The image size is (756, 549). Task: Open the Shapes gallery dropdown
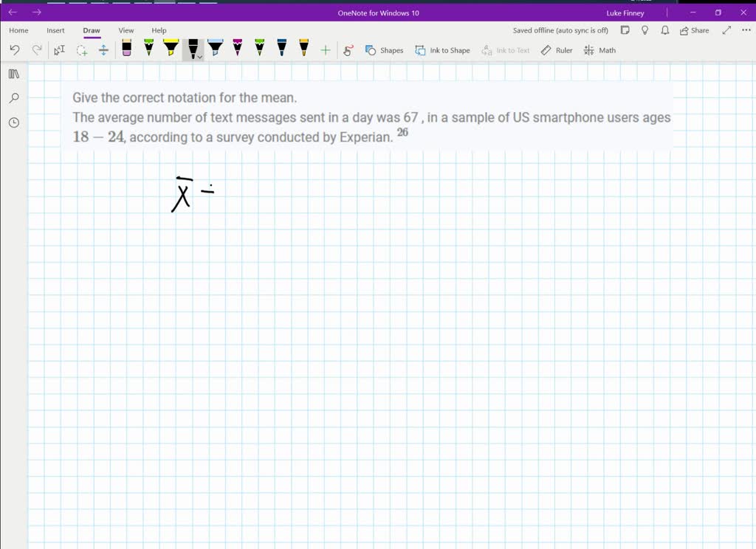384,50
